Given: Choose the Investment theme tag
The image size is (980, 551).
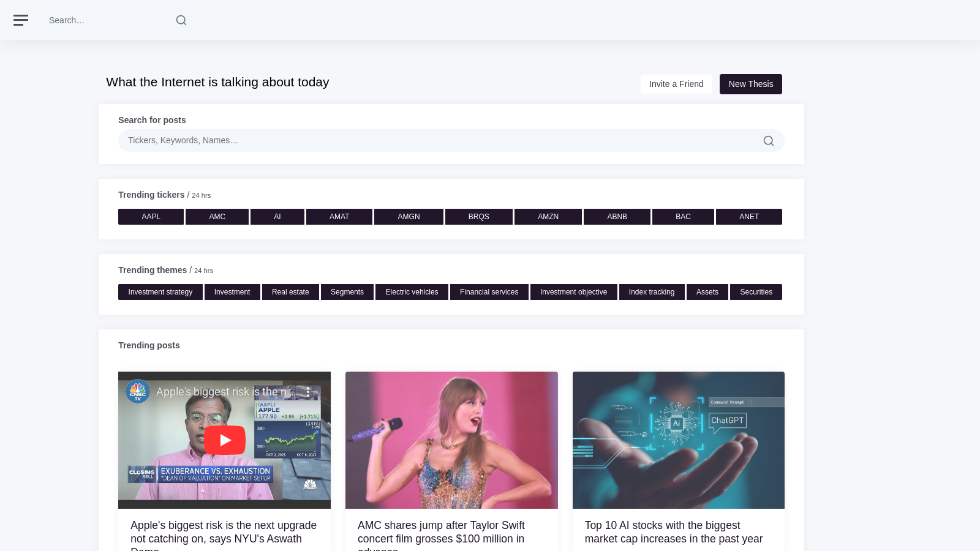Looking at the screenshot, I should click(232, 292).
